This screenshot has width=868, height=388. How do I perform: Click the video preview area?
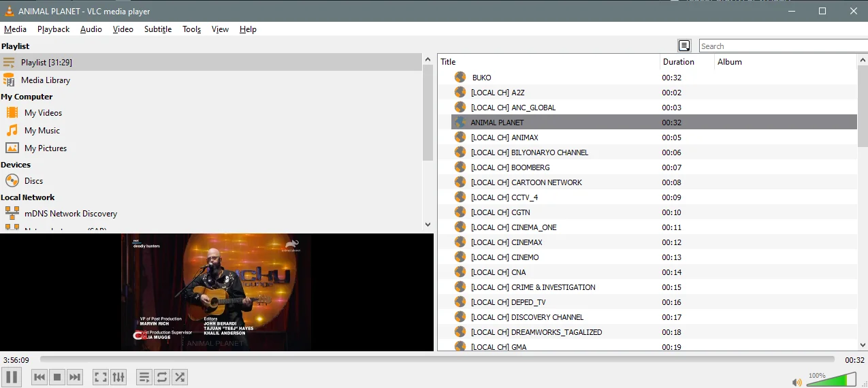tap(216, 293)
